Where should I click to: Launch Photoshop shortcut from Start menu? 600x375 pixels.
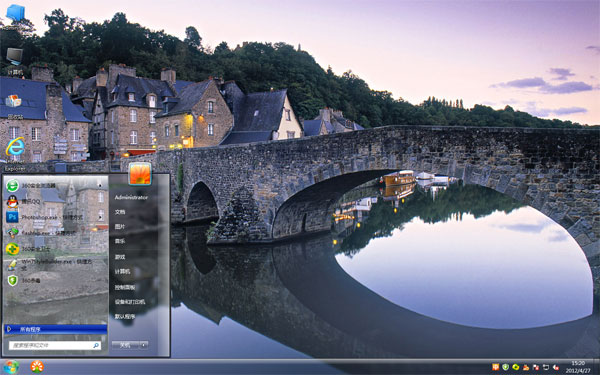[x=55, y=217]
